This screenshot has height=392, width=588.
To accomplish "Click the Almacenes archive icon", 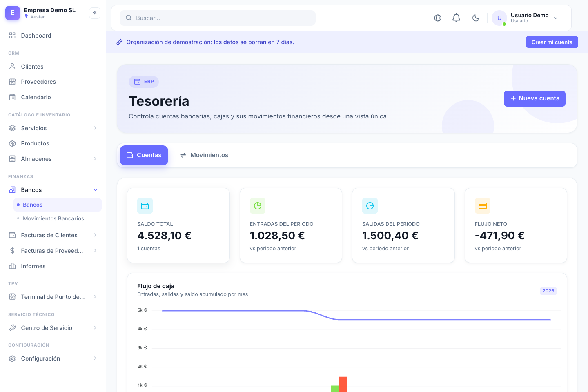I will [12, 159].
